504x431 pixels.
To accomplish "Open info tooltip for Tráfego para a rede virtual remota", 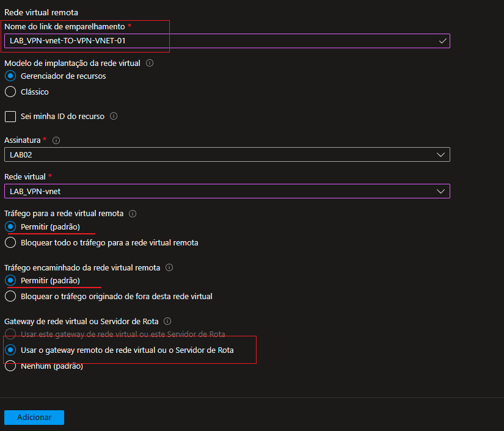I will [x=133, y=214].
